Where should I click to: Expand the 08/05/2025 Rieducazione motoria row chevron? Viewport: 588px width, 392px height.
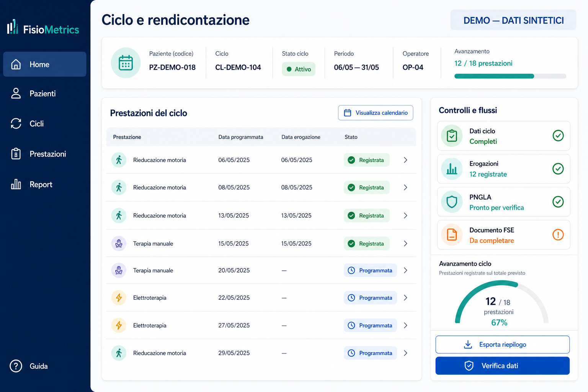pyautogui.click(x=405, y=188)
